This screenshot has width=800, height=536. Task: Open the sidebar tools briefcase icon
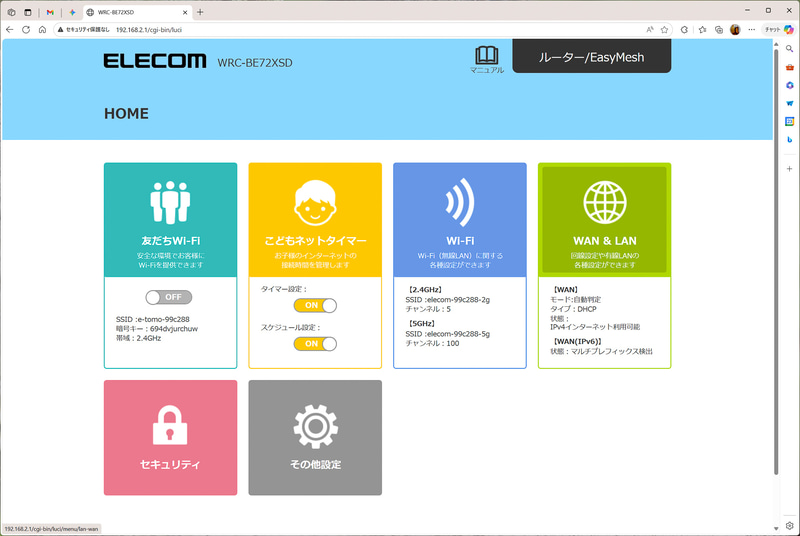789,67
